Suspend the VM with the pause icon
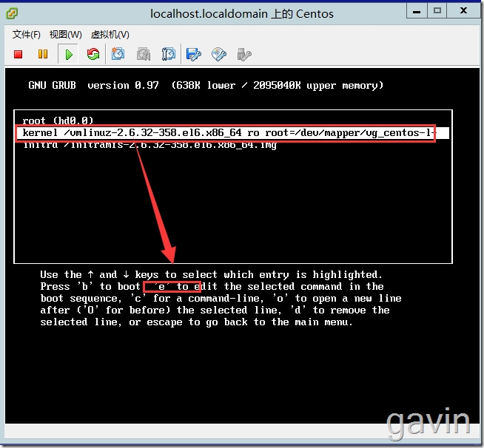 pos(43,54)
